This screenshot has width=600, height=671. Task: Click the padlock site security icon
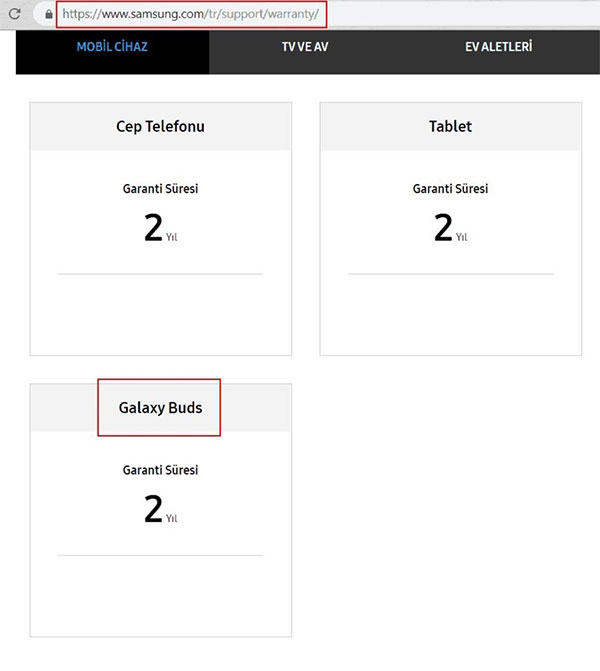click(x=49, y=14)
